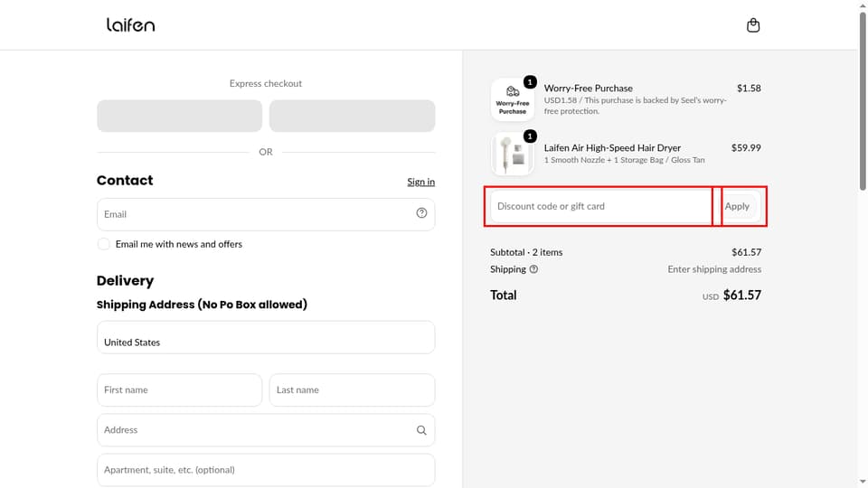The width and height of the screenshot is (868, 488).
Task: Click the $61.57 total amount
Action: point(741,295)
